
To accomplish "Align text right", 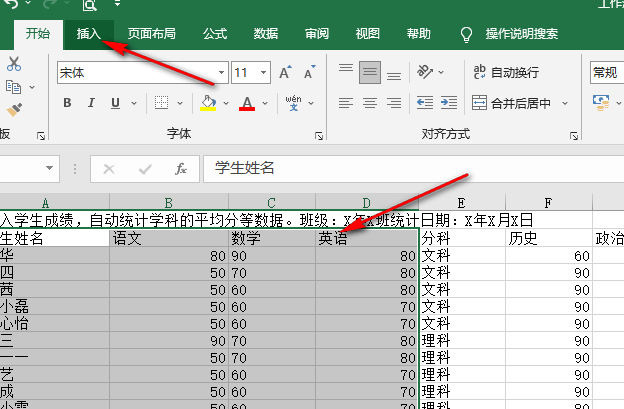I will (x=394, y=103).
